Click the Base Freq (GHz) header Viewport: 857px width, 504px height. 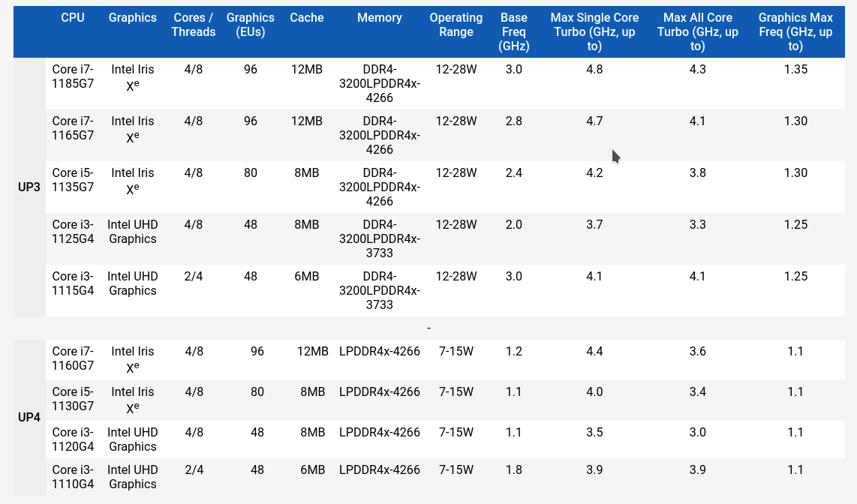[514, 31]
